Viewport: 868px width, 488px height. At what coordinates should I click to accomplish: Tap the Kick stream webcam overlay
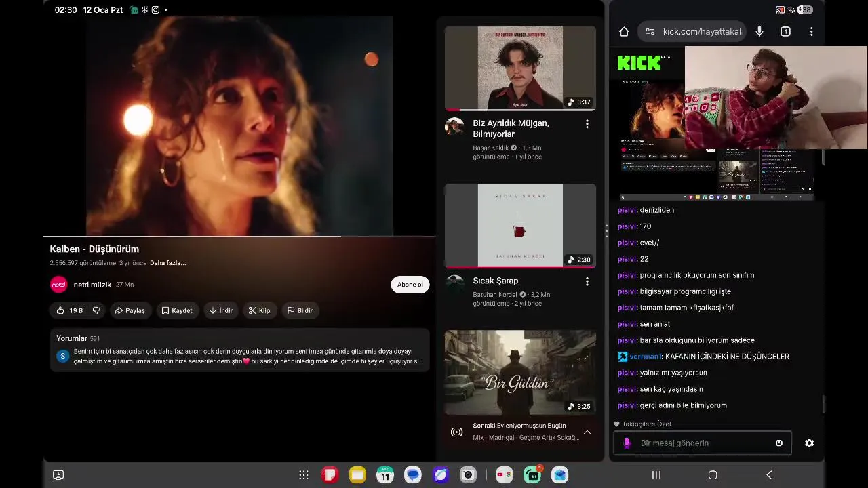point(776,98)
